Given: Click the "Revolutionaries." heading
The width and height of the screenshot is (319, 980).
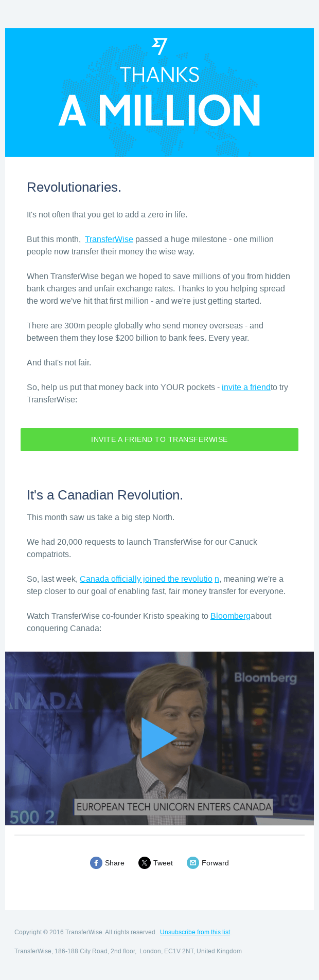Looking at the screenshot, I should click(74, 188).
